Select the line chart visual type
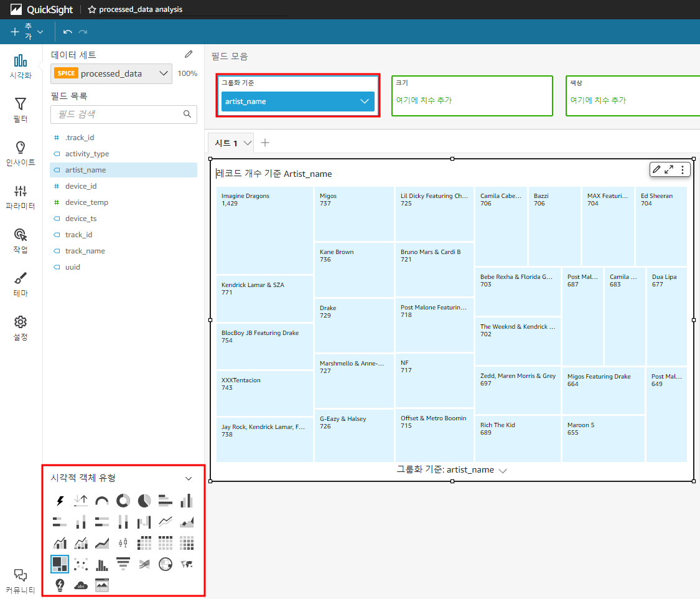Viewport: 700px width, 599px height. pyautogui.click(x=165, y=522)
